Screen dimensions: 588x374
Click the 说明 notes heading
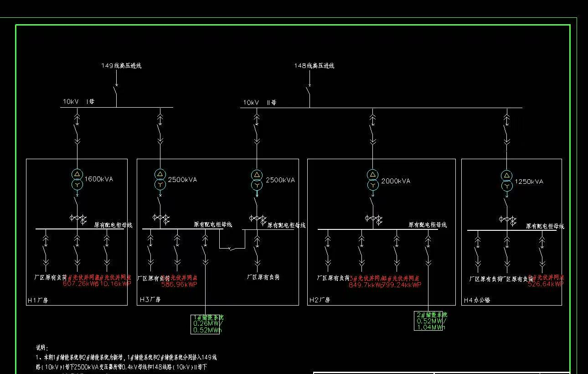pos(42,348)
